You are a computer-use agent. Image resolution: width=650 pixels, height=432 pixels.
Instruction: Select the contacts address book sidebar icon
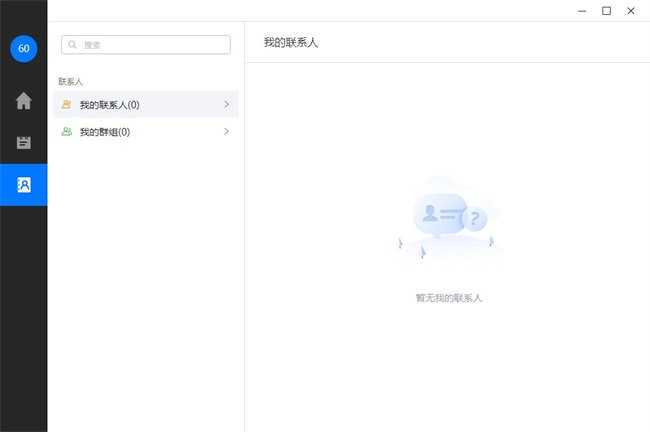[x=23, y=184]
